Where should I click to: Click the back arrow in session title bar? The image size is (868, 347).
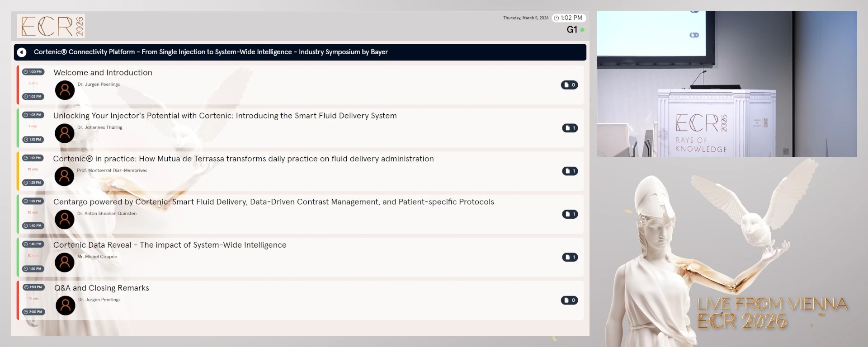22,52
